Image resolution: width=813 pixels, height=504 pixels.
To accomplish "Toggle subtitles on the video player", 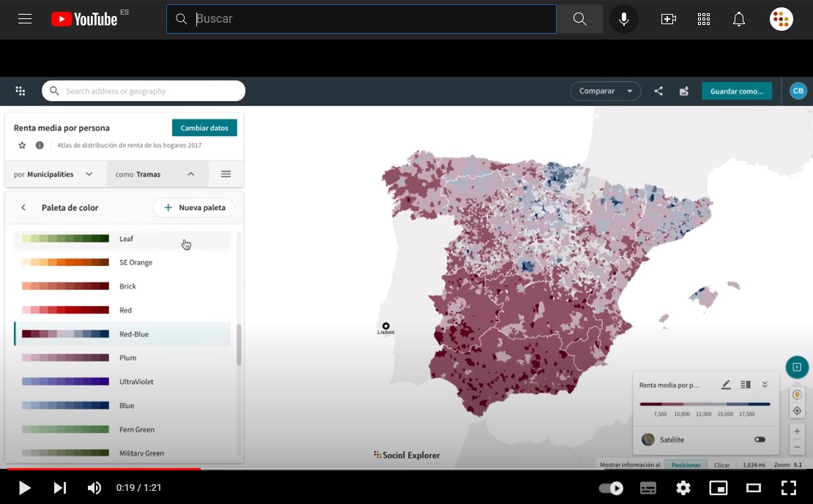I will coord(647,488).
